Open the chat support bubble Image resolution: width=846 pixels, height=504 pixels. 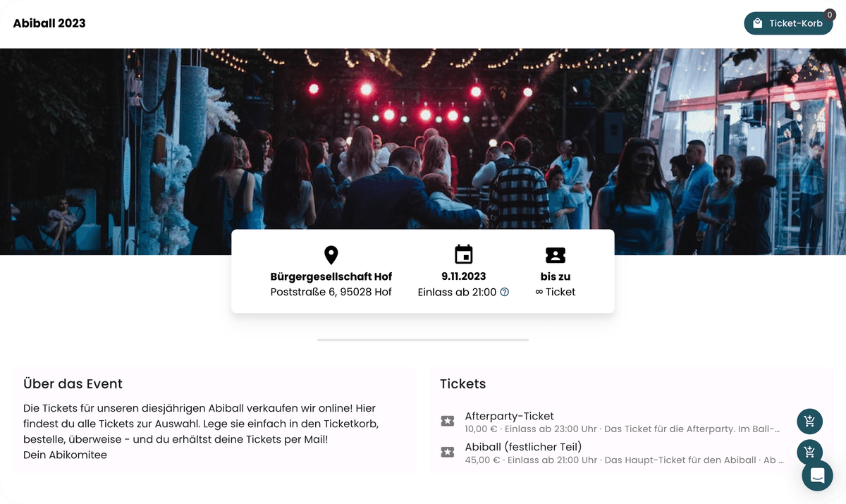click(817, 476)
